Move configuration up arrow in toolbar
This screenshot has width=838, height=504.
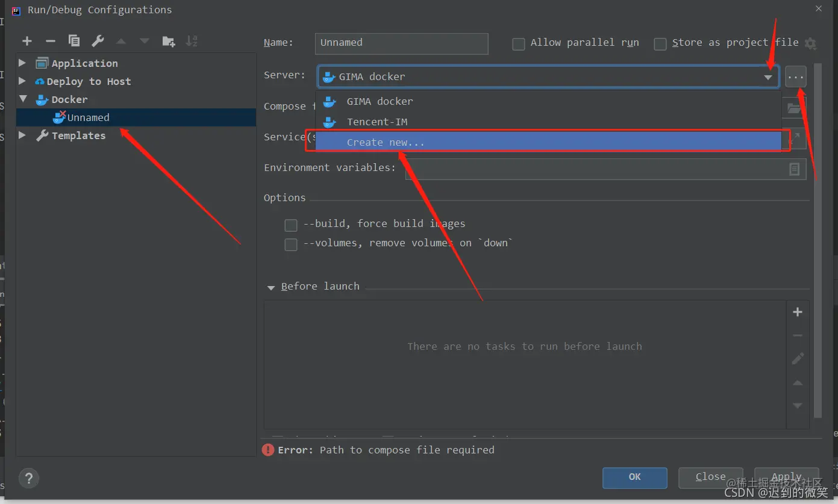121,41
